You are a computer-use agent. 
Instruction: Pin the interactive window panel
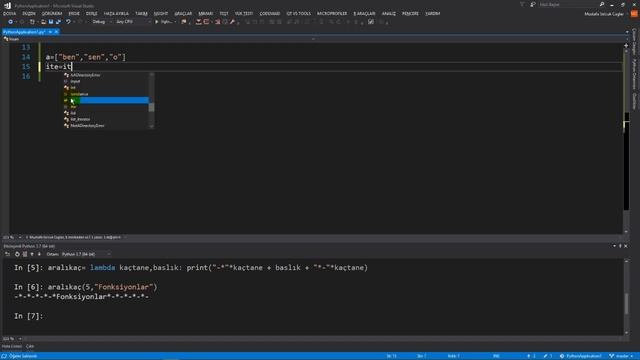tap(620, 246)
